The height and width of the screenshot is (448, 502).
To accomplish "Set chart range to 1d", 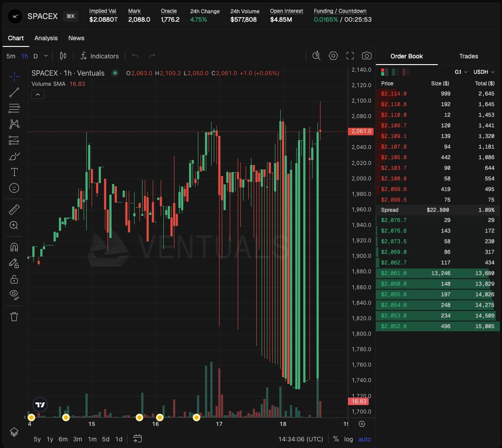I will click(x=119, y=439).
